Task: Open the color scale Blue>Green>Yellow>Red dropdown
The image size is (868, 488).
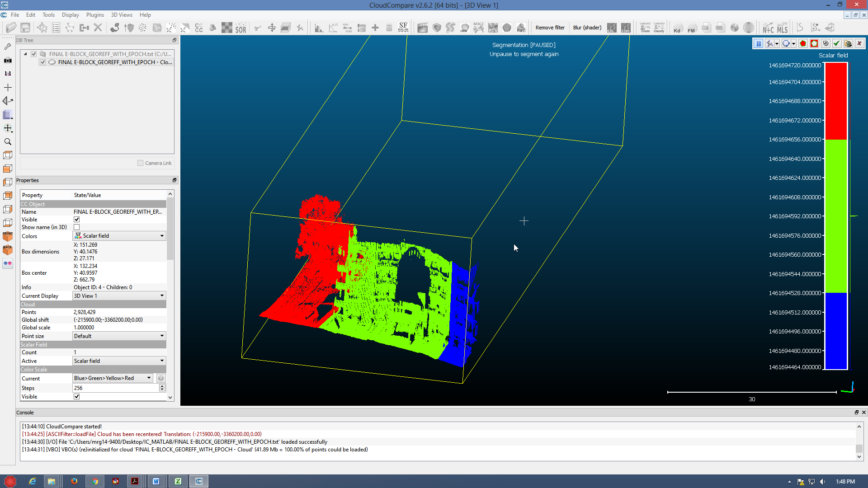Action: coord(113,378)
